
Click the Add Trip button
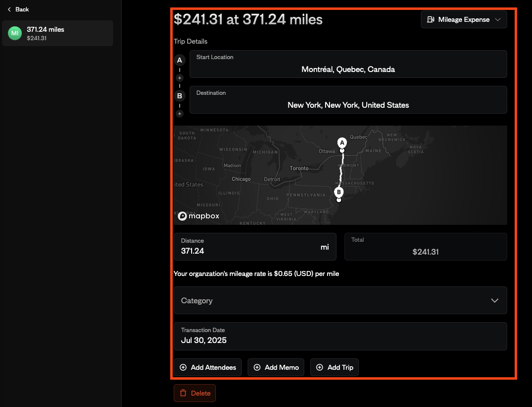tap(334, 367)
